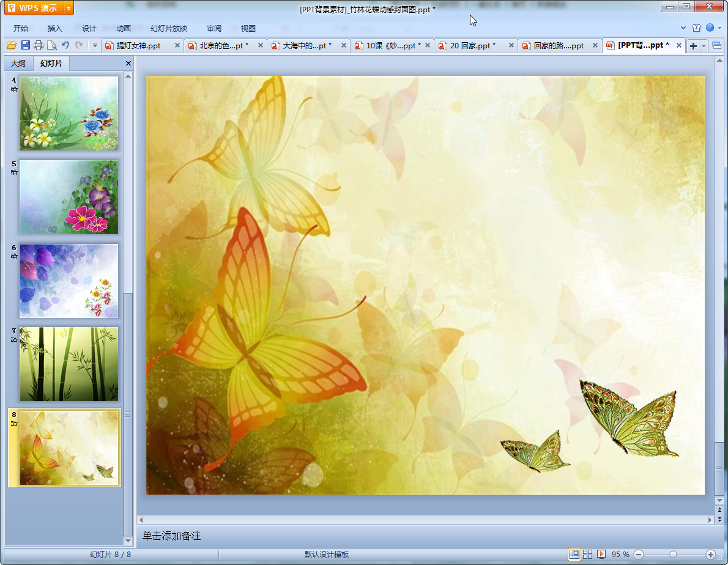
Task: Click the zoom in plus button
Action: (711, 555)
